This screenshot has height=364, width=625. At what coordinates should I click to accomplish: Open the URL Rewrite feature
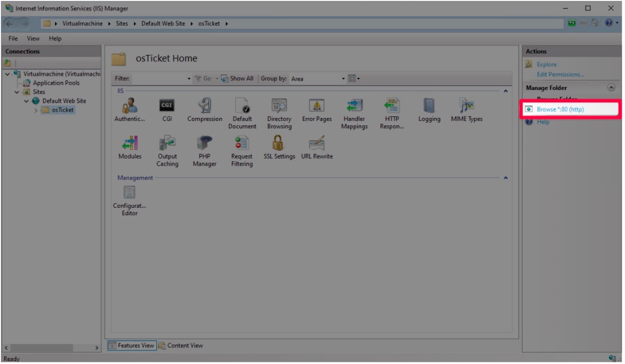pos(317,147)
